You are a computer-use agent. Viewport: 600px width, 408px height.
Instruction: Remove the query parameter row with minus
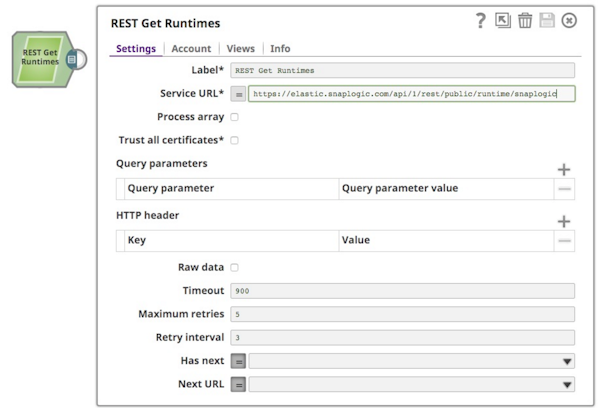(x=565, y=188)
